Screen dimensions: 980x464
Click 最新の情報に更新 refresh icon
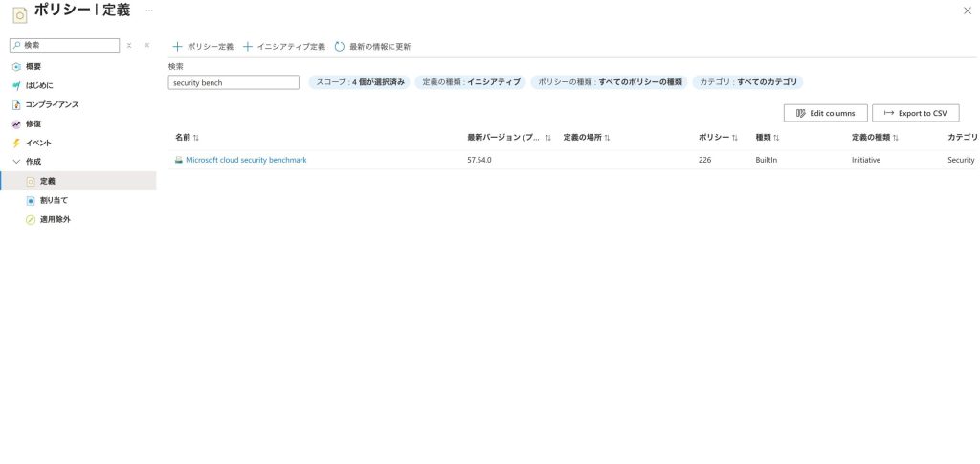[x=340, y=46]
